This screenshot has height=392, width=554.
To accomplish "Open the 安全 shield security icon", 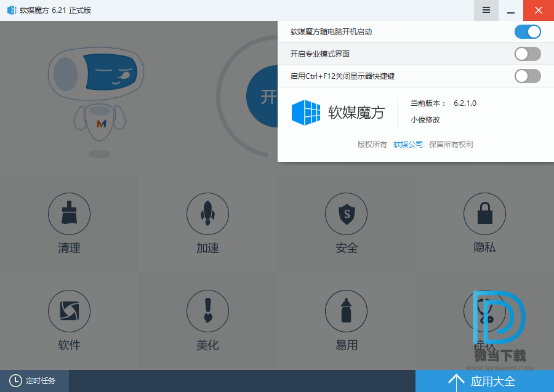I will pyautogui.click(x=346, y=214).
